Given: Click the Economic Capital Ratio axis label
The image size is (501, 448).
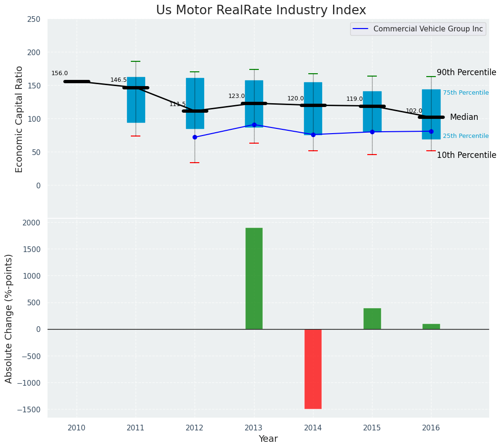Looking at the screenshot, I should point(20,119).
